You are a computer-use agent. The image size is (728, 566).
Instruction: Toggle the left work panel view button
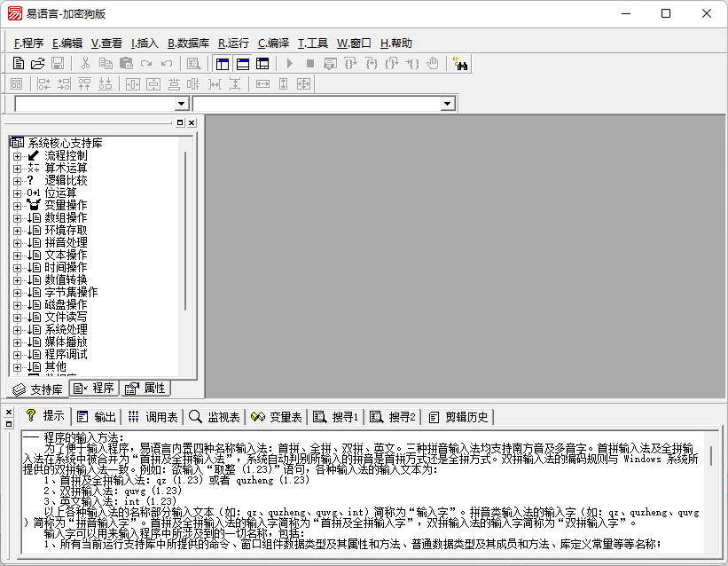222,63
